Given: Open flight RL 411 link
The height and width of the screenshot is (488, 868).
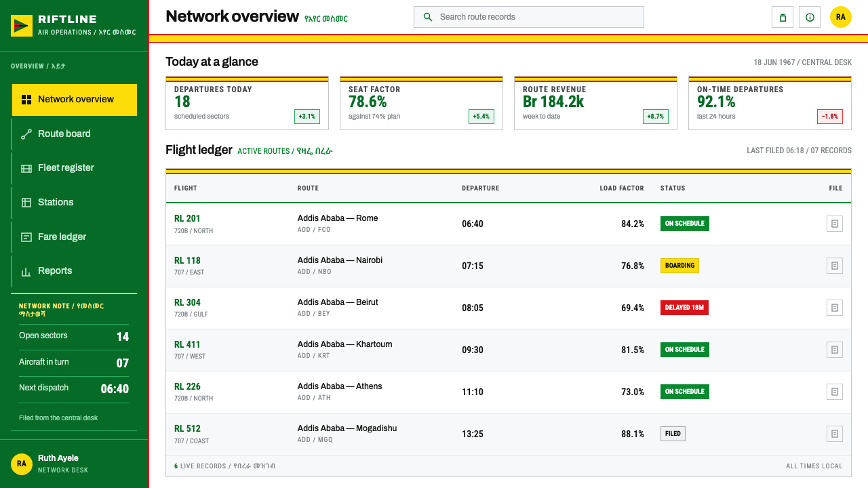Looking at the screenshot, I should [x=187, y=344].
